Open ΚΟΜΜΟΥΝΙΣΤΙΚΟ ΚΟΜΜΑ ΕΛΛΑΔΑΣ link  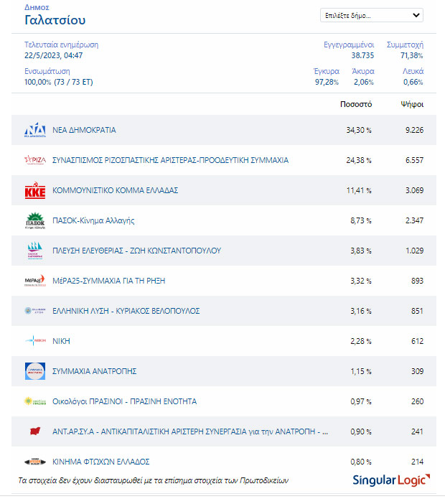point(116,190)
